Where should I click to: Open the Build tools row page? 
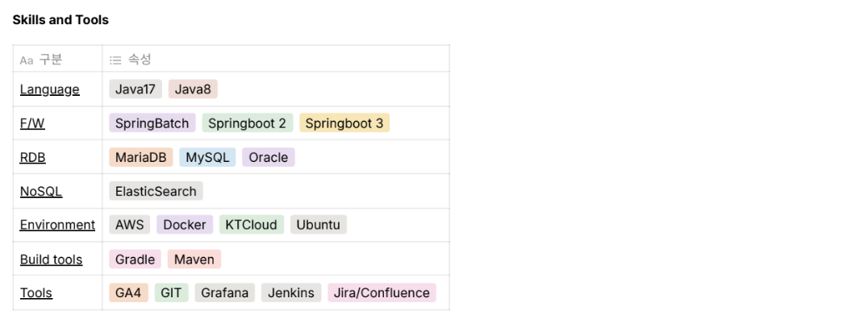[51, 259]
